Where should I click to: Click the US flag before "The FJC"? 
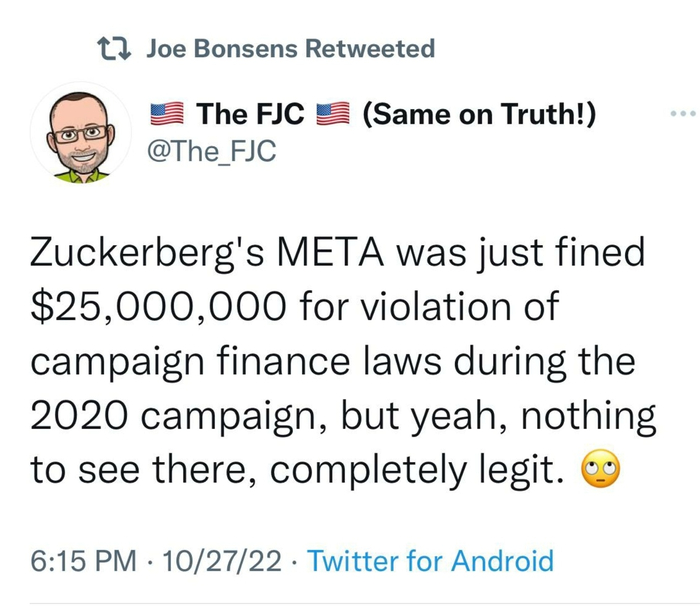click(166, 116)
